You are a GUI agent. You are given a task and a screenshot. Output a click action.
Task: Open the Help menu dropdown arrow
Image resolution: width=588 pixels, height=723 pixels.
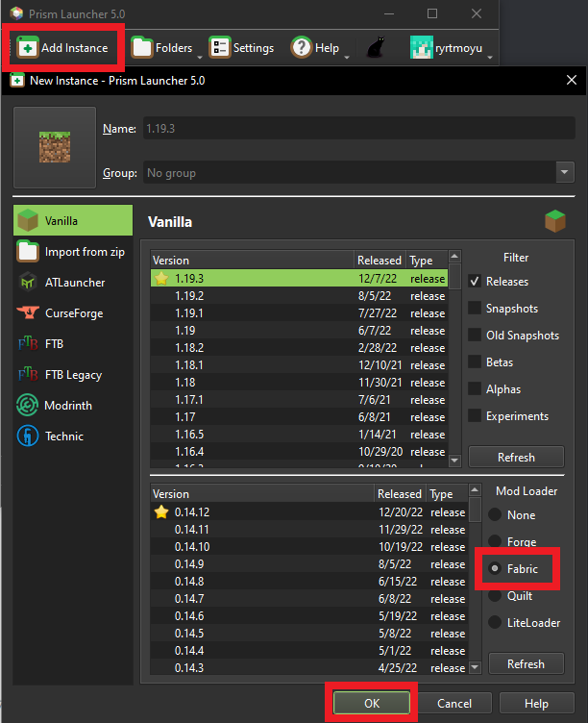tap(347, 57)
